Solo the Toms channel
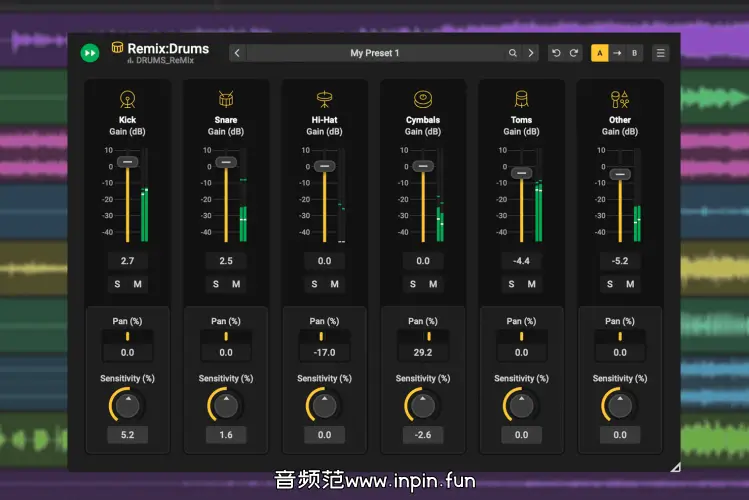The image size is (749, 500). point(511,284)
